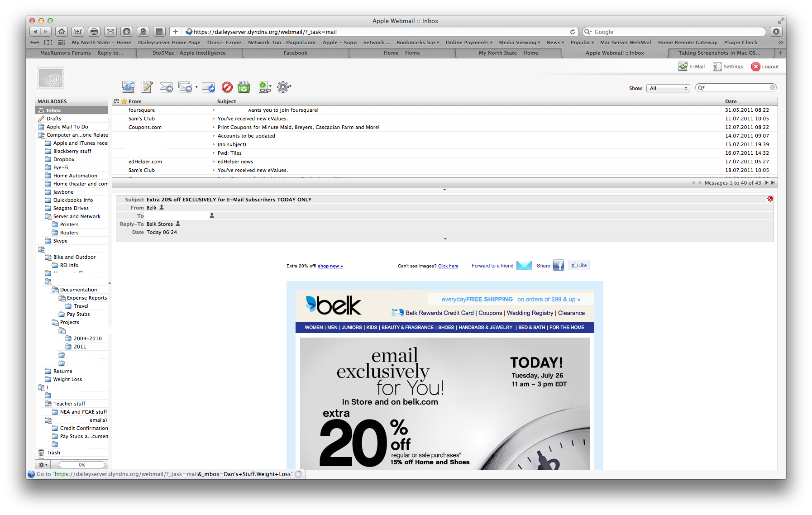Image resolution: width=812 pixels, height=515 pixels.
Task: Reply to sender with the single envelope icon
Action: [x=166, y=87]
